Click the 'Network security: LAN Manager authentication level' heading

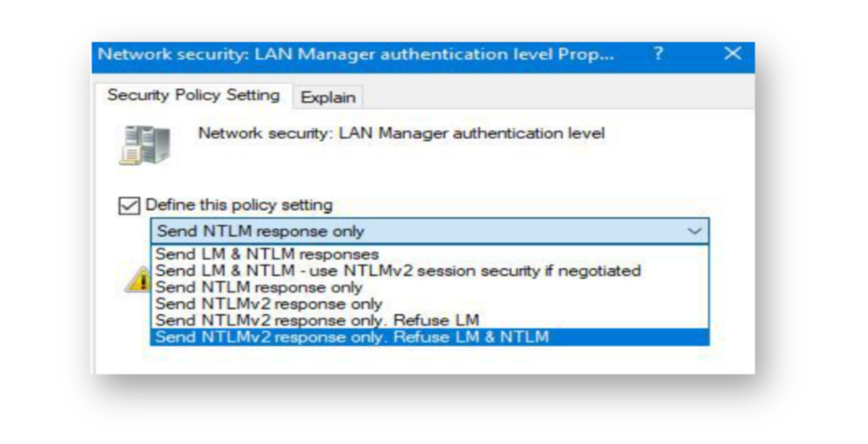(x=401, y=133)
